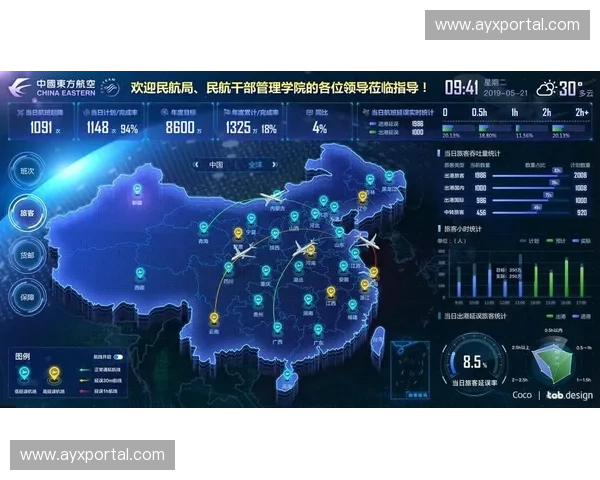Select the 重庆 airport map pin

266,271
